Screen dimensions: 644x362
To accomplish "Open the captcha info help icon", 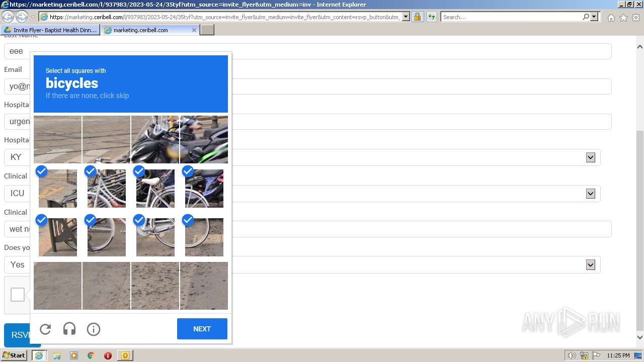I will pos(94,329).
